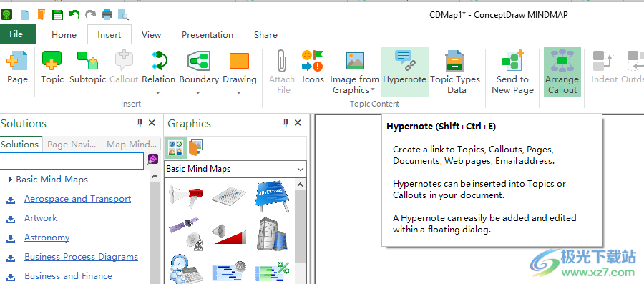Open Image from Graphics dropdown arrow
The height and width of the screenshot is (284, 644).
point(373,90)
